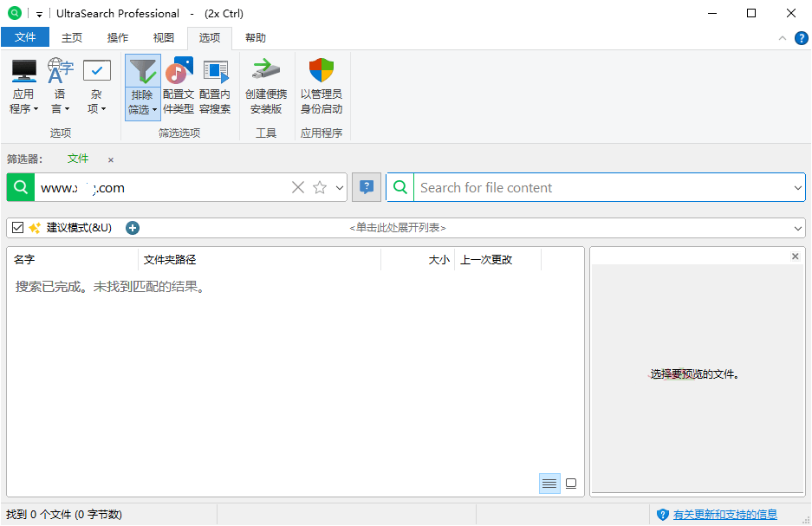Open the 帮助 menu tab
The image size is (812, 526).
pos(256,37)
